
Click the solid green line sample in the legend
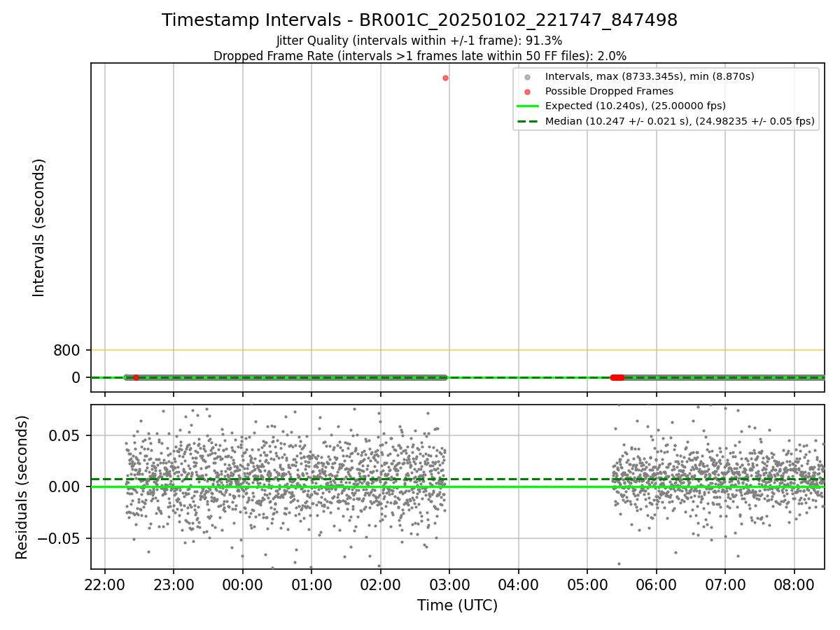click(x=528, y=106)
